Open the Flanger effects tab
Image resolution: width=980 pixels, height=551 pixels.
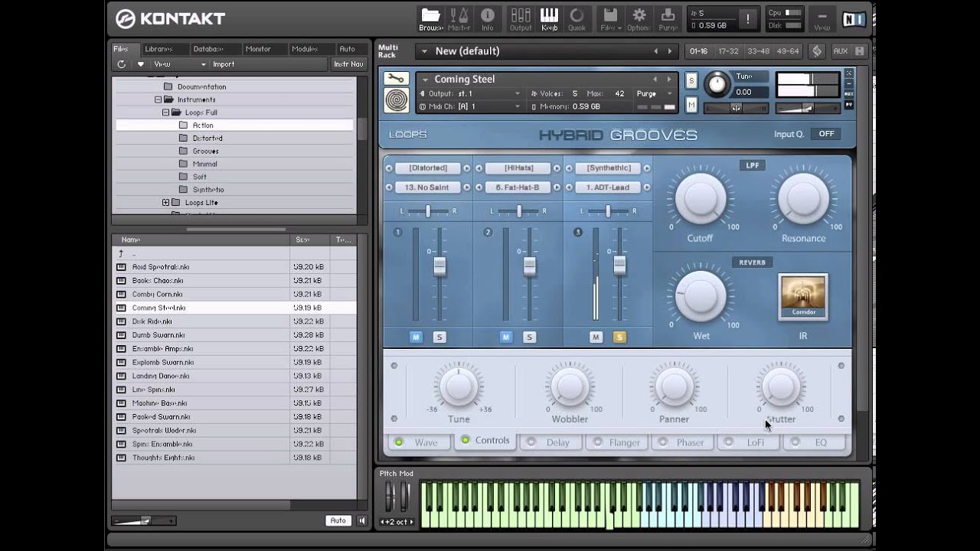616,442
